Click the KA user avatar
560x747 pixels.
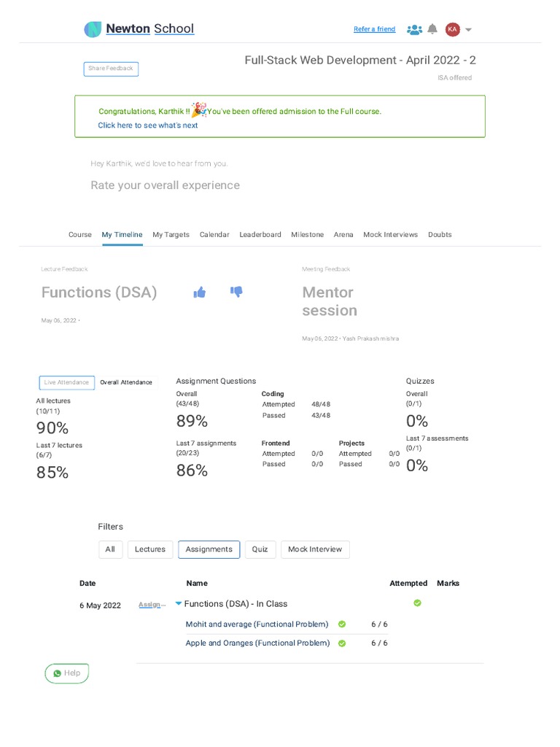tap(453, 29)
